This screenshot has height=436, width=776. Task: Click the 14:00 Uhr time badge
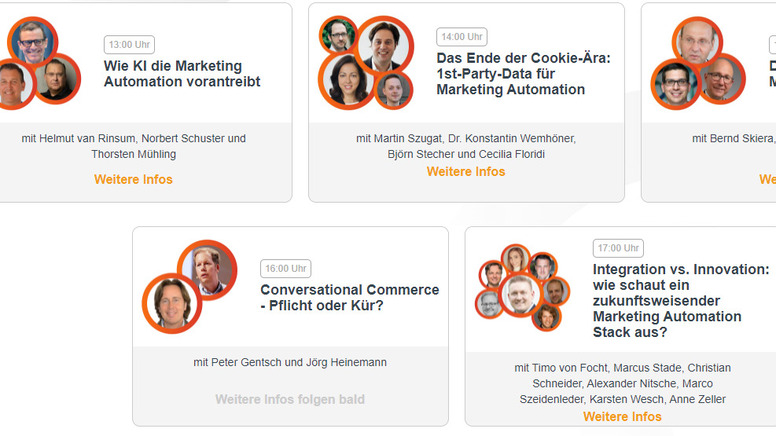462,37
